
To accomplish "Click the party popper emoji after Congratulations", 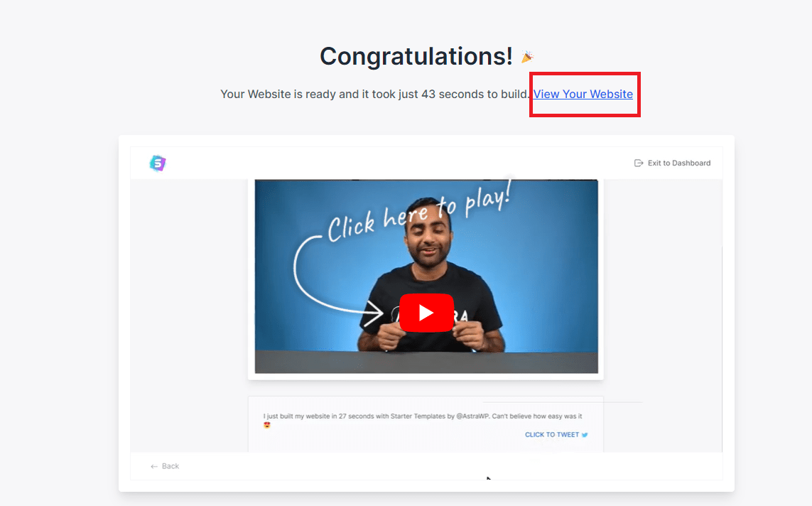I will pyautogui.click(x=527, y=56).
